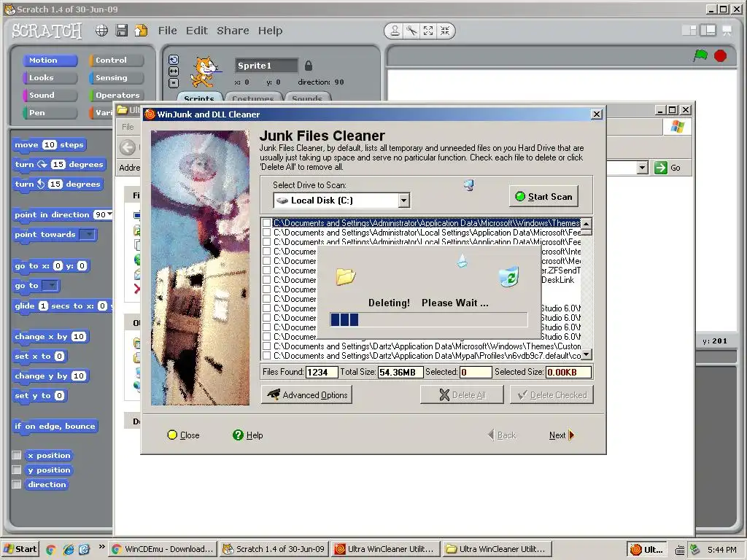This screenshot has width=747, height=560.
Task: Click the Advanced Options button
Action: 307,394
